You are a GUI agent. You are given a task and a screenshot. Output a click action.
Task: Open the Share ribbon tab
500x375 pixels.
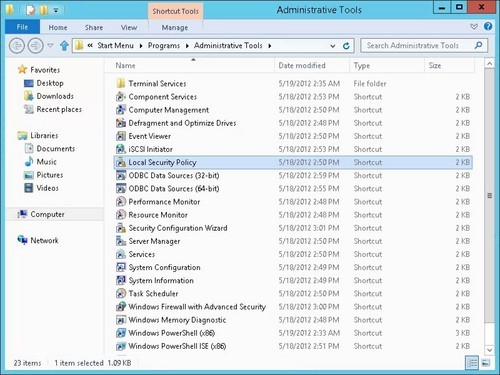[94, 27]
